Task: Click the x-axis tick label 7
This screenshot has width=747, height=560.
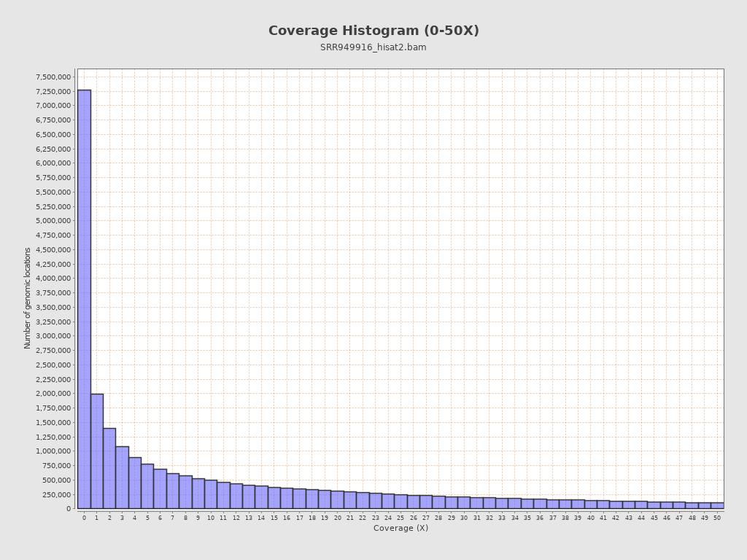Action: coord(173,518)
